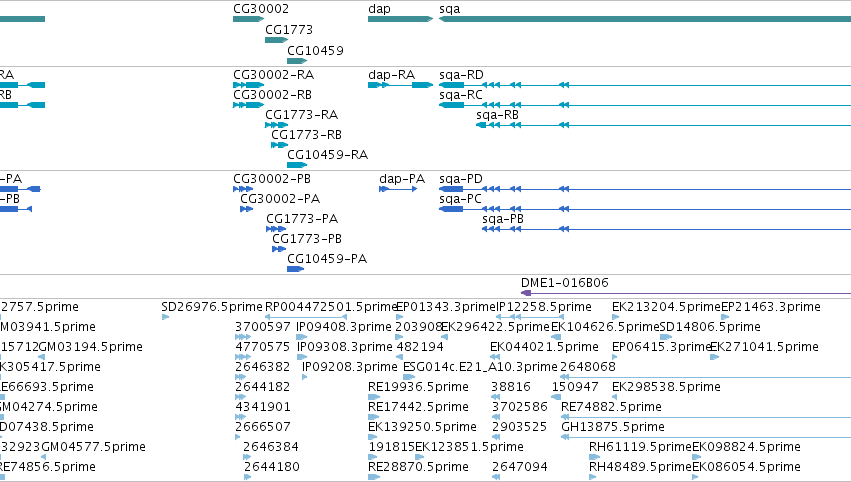Click the dap gene feature

401,19
